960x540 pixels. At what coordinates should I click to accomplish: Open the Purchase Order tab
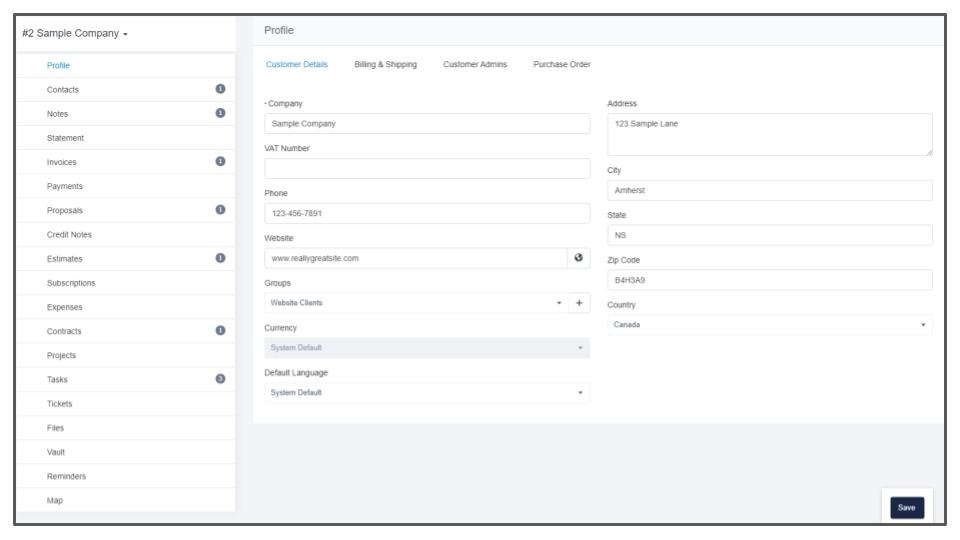(x=561, y=65)
